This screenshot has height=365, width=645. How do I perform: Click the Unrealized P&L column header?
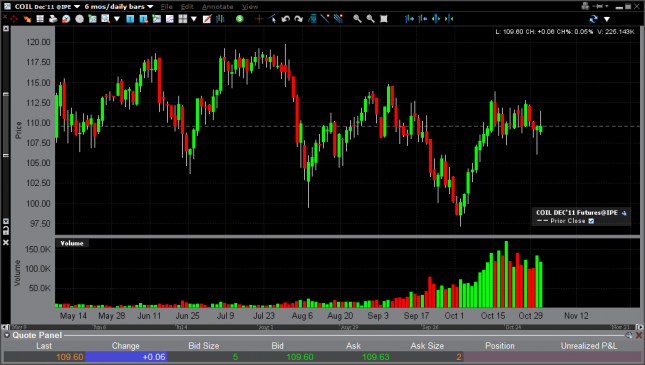coord(589,346)
